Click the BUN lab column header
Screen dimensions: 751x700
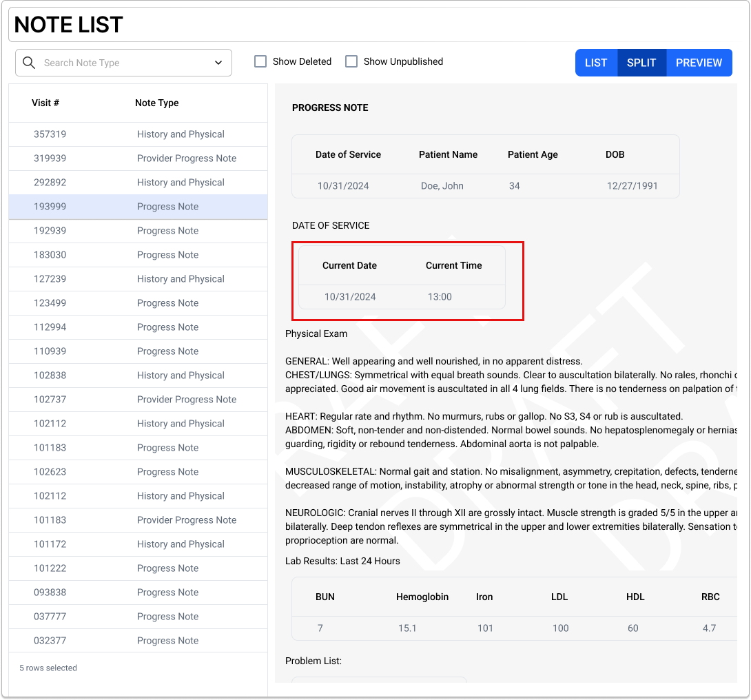tap(325, 597)
